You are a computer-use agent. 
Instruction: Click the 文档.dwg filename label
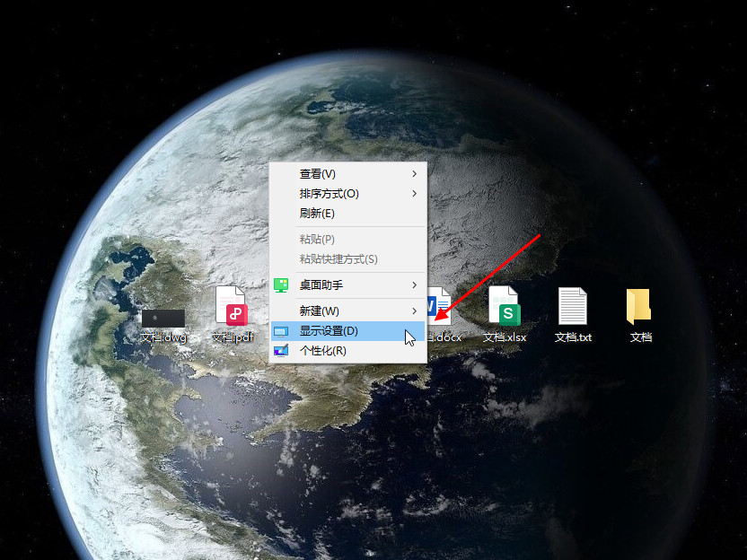click(163, 337)
